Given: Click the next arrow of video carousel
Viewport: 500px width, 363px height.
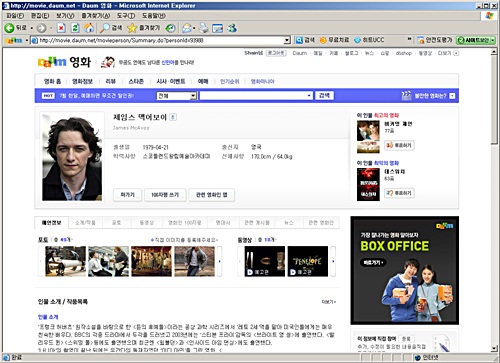Looking at the screenshot, I should (x=333, y=261).
